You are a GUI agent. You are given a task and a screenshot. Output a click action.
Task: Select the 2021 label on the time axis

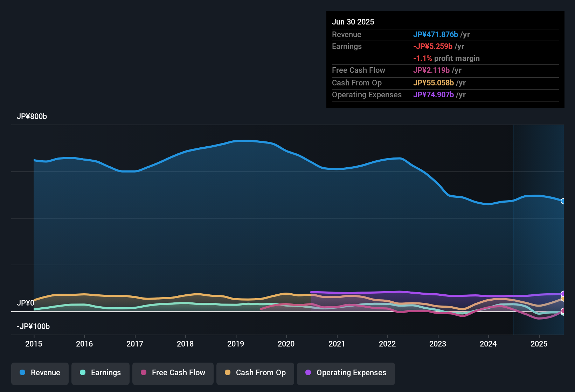coord(337,344)
